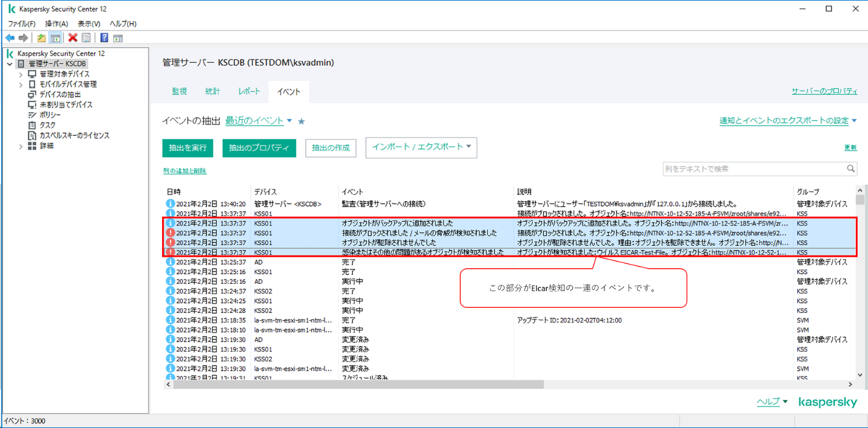Open the ヘルプ(H) menu in menu bar
Screen dimensions: 868x428
[x=122, y=24]
